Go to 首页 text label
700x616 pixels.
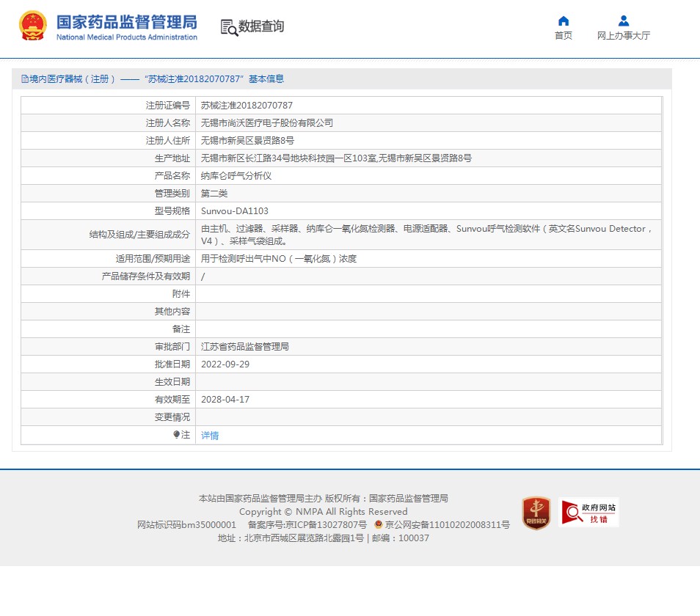click(563, 36)
